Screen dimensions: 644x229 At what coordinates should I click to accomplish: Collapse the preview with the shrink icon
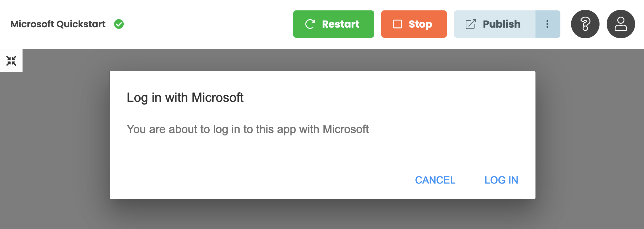[11, 60]
